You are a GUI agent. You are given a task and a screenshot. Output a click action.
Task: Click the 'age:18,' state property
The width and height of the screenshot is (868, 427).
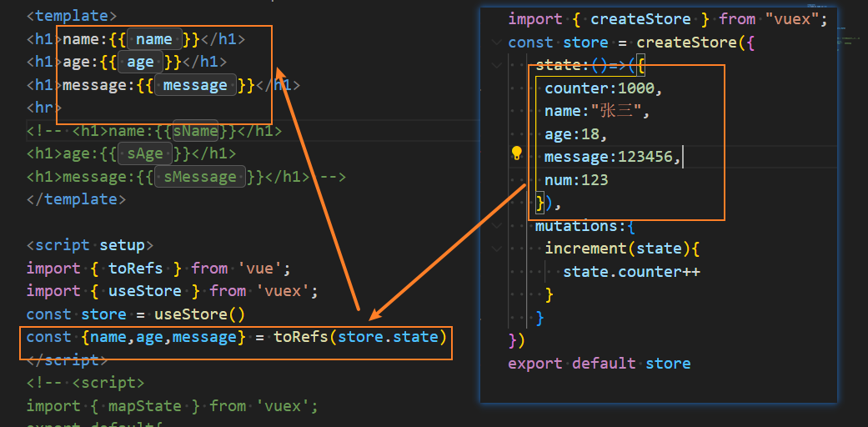click(575, 134)
